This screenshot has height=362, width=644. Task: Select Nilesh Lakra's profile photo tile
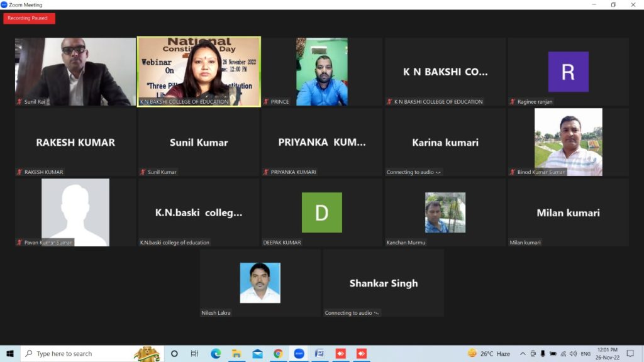260,283
